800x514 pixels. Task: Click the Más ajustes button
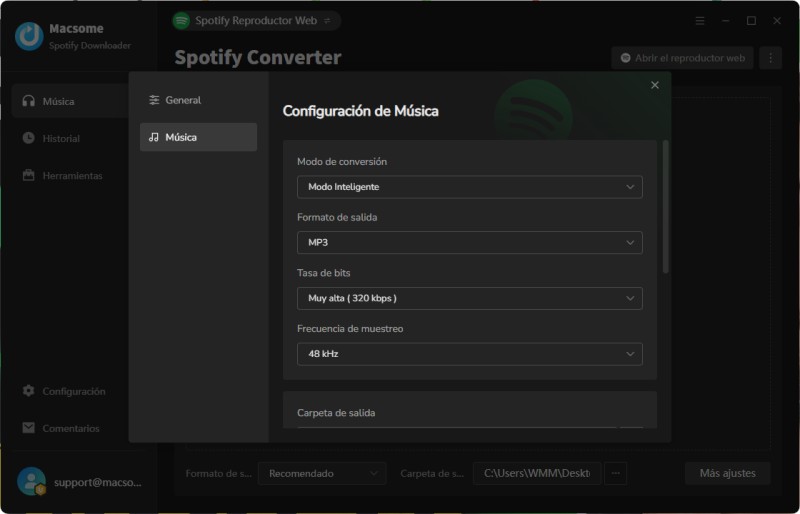tap(728, 474)
